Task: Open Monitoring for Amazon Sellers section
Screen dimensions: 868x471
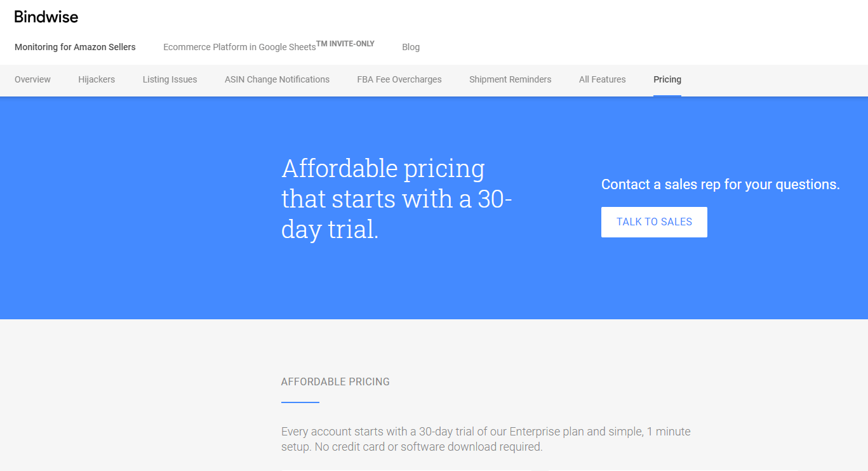Action: point(75,47)
